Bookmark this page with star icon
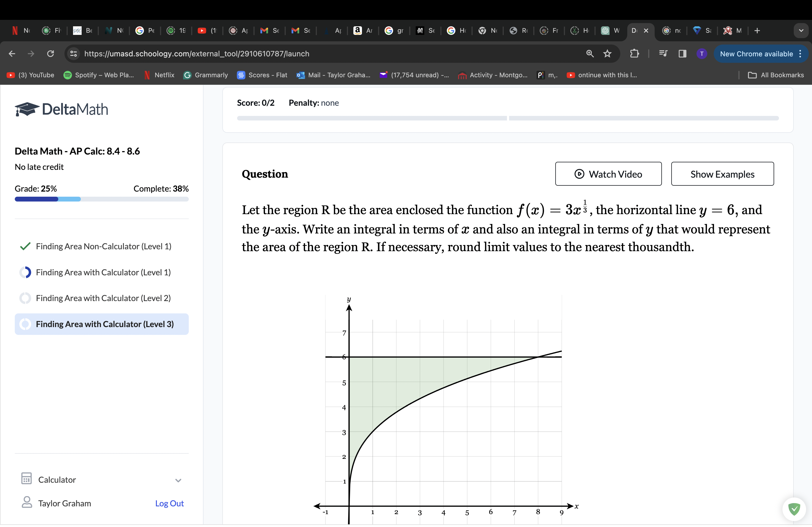 click(x=607, y=53)
